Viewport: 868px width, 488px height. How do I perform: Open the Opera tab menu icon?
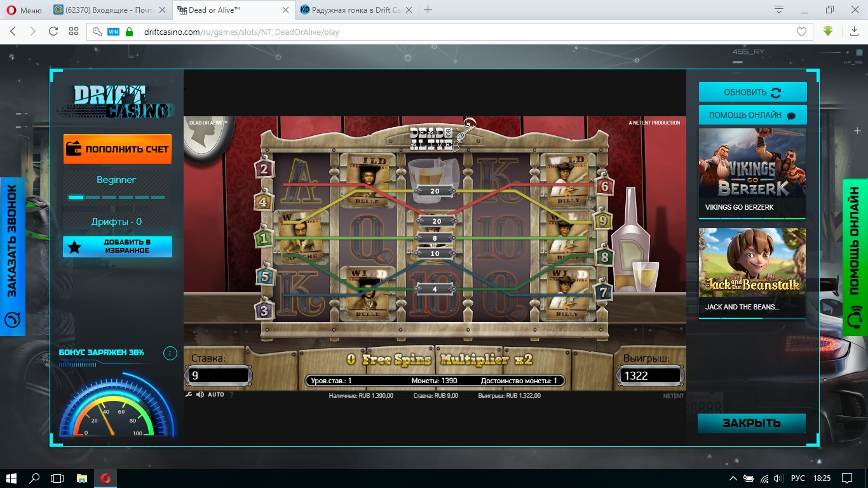(x=779, y=10)
